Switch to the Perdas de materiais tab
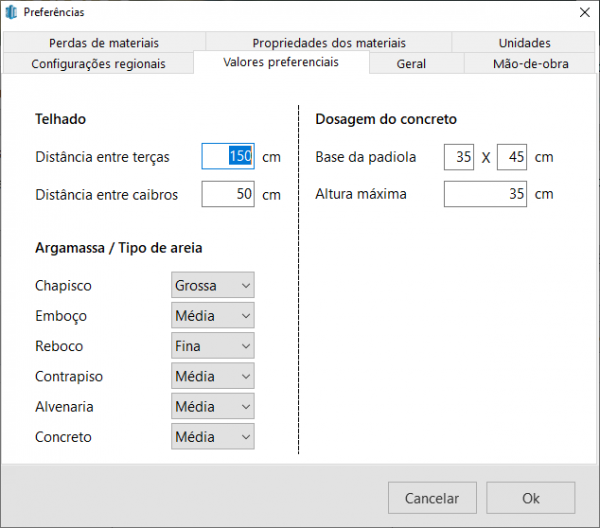Image resolution: width=600 pixels, height=528 pixels. (103, 43)
